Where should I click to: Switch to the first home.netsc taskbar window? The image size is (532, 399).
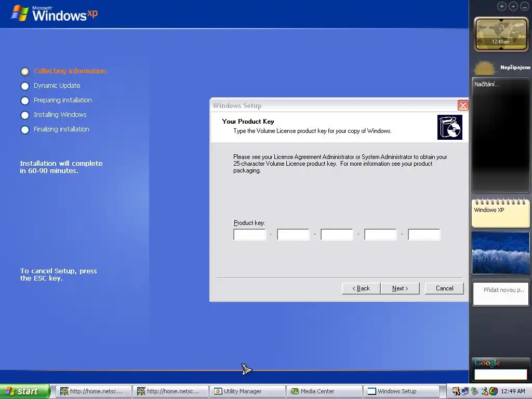tap(94, 391)
